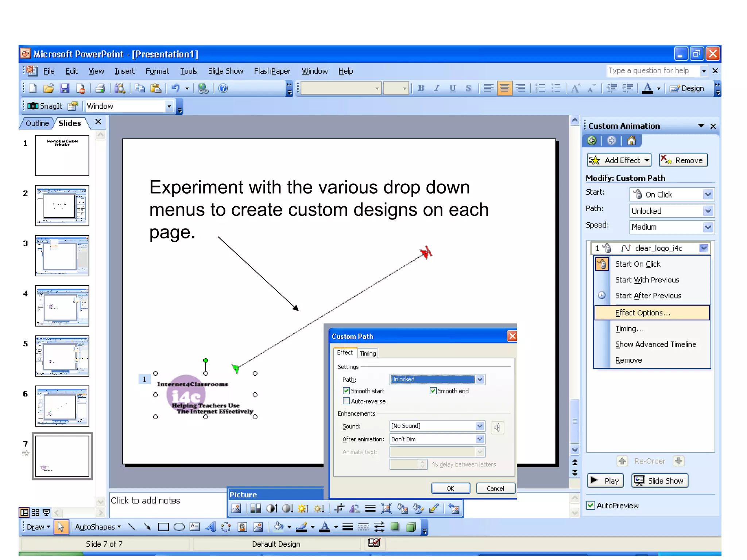
Task: Choose Effect Options from the context menu
Action: (643, 313)
